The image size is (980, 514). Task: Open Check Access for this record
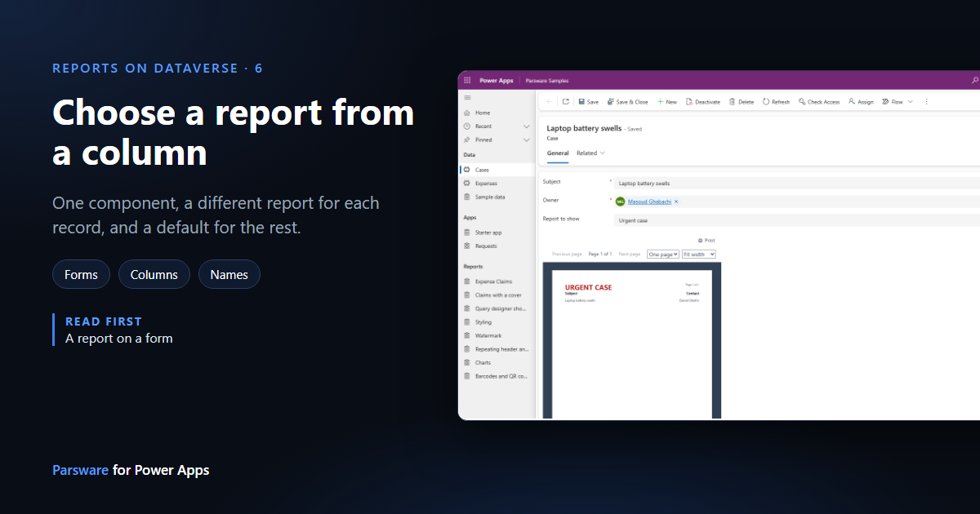coord(818,102)
